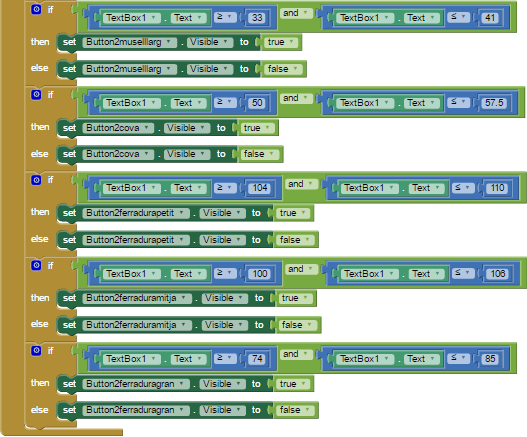Open true dropdown for Button2ferraduragran Visible
Image resolution: width=527 pixels, height=437 pixels.
coord(303,384)
